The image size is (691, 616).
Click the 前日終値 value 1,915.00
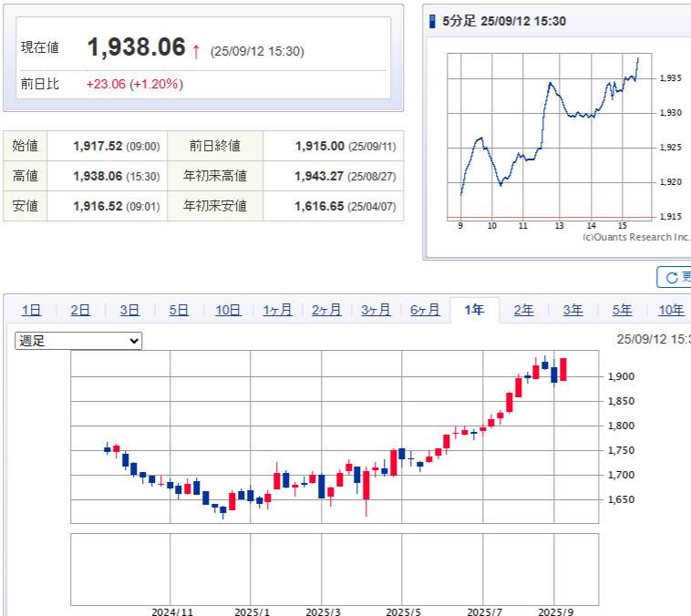[x=319, y=146]
